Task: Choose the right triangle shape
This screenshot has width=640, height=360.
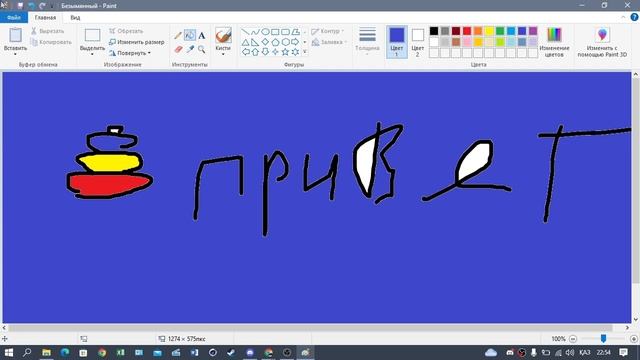Action: 255,42
